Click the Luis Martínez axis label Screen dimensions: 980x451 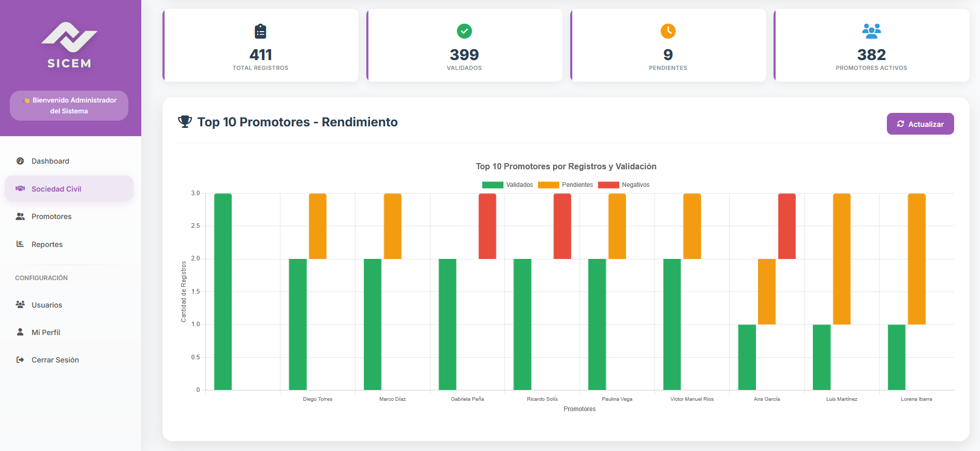point(842,399)
